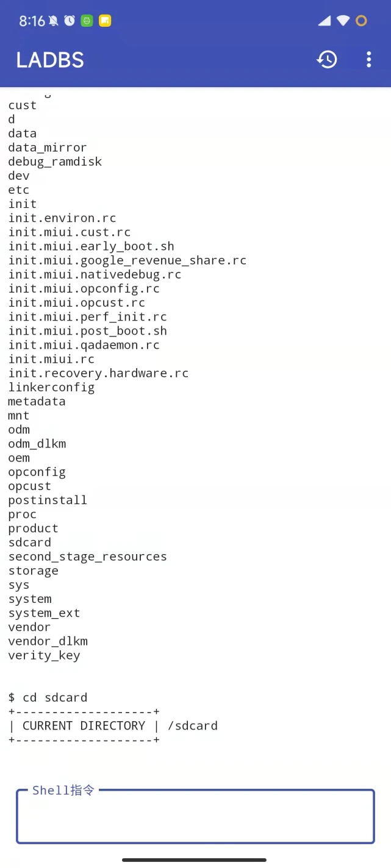Tap the init.miui.google_revenue_share.rc line

(127, 260)
